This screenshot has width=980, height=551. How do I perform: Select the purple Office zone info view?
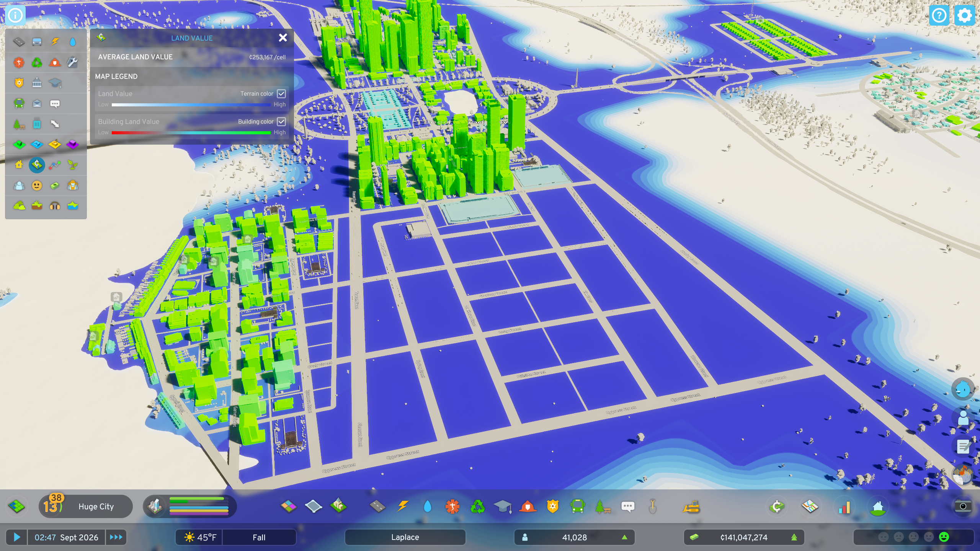pyautogui.click(x=73, y=144)
